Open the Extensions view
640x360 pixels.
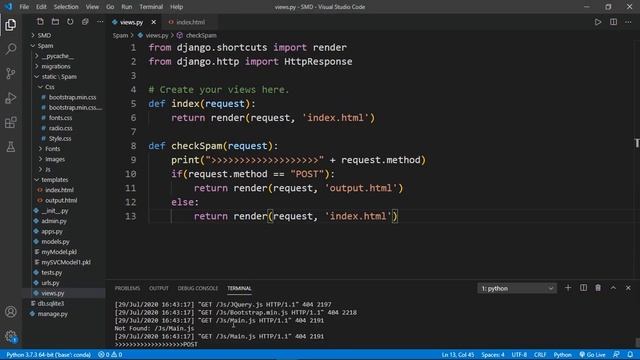click(x=11, y=122)
